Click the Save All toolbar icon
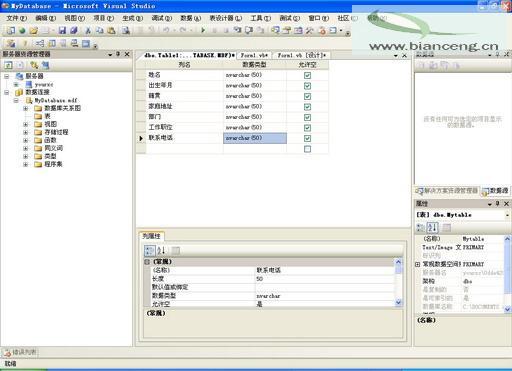512x371 pixels. tap(73, 31)
